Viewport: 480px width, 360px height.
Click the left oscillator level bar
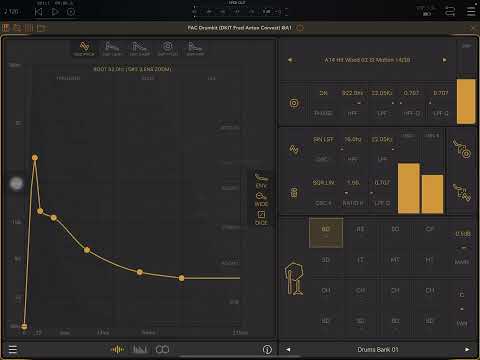(409, 188)
